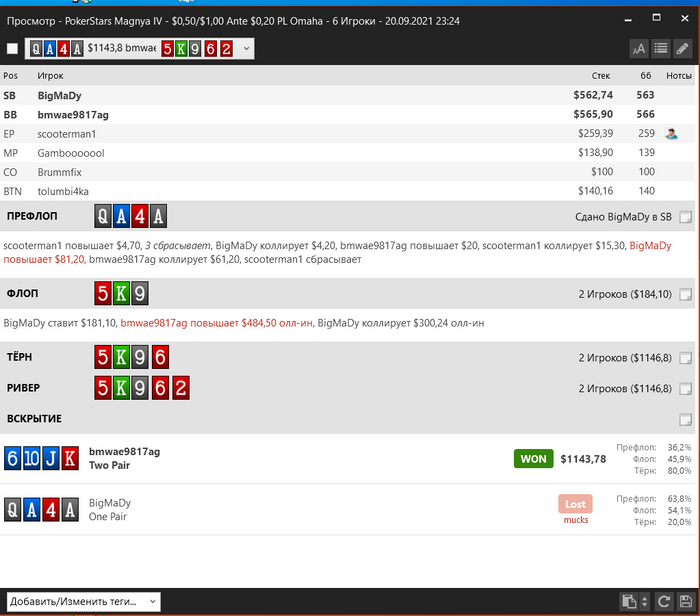
Task: Click the red bmwae9817ag повышает $484,50 олл-ин action
Action: coord(217,323)
